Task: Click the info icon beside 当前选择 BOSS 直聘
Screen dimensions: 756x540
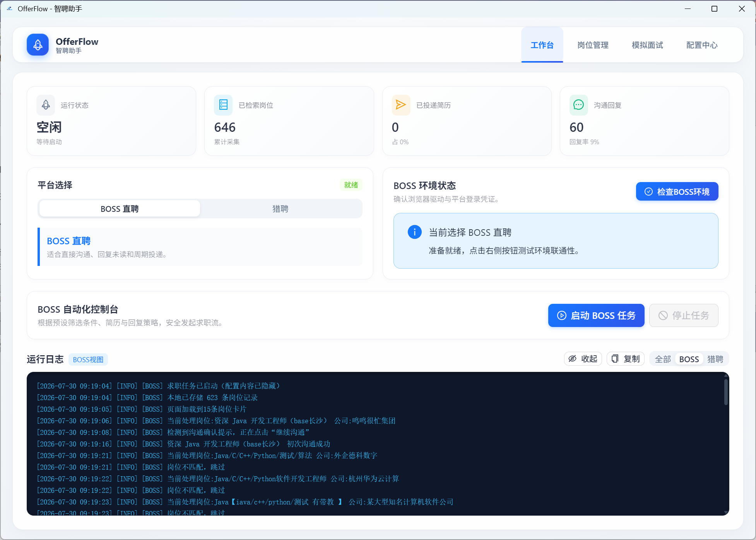Action: [414, 232]
